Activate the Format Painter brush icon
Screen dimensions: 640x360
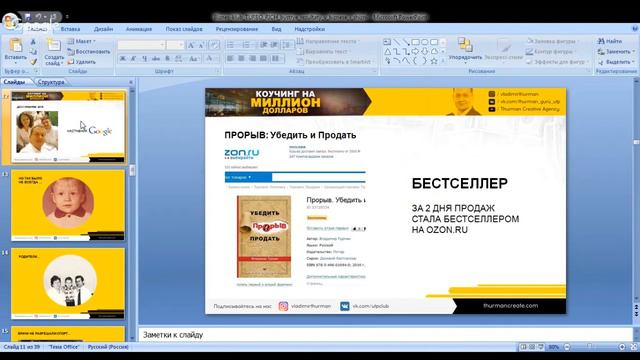[x=33, y=62]
